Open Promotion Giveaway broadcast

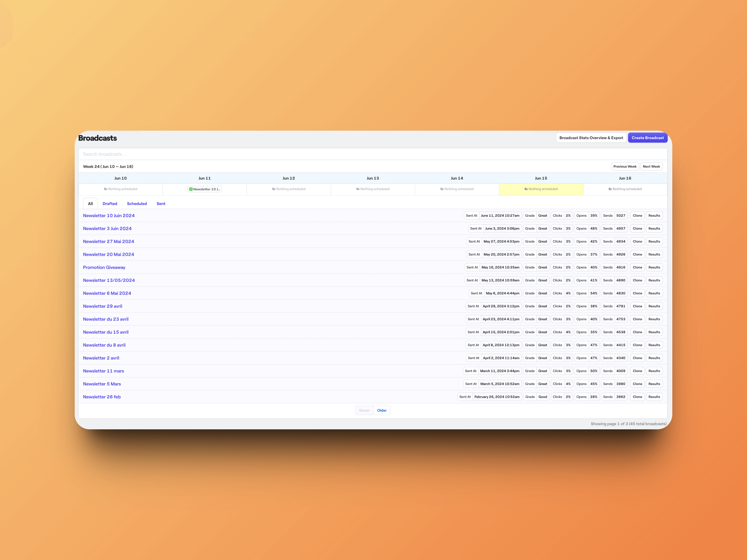pyautogui.click(x=104, y=267)
